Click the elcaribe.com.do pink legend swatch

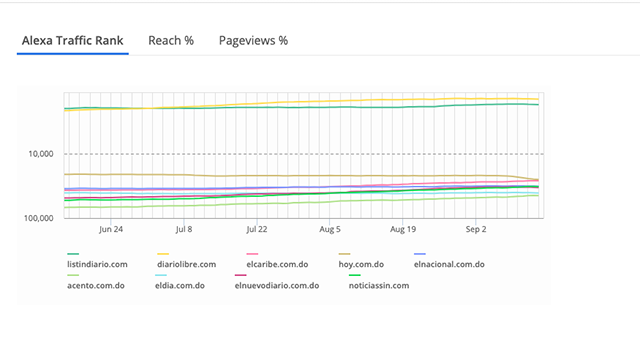[x=252, y=254]
